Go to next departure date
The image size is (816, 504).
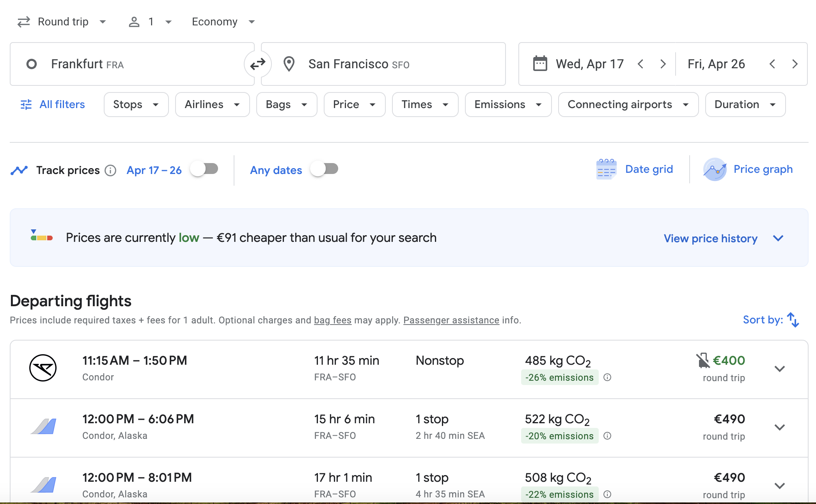663,64
